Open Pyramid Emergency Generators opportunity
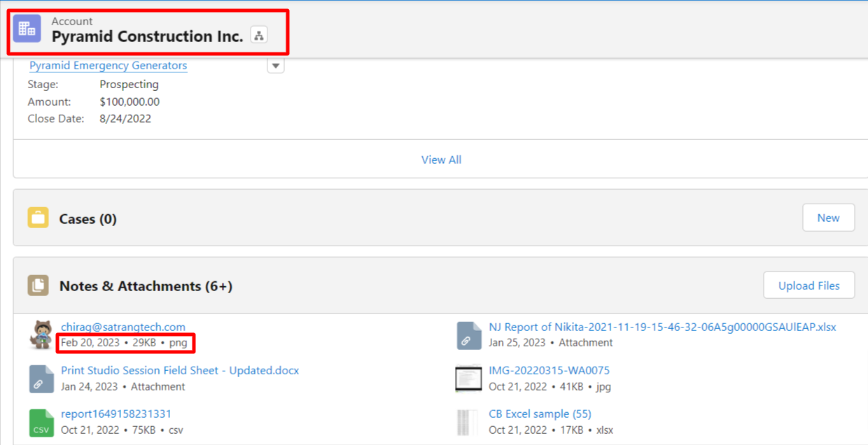Image resolution: width=868 pixels, height=445 pixels. pyautogui.click(x=108, y=66)
